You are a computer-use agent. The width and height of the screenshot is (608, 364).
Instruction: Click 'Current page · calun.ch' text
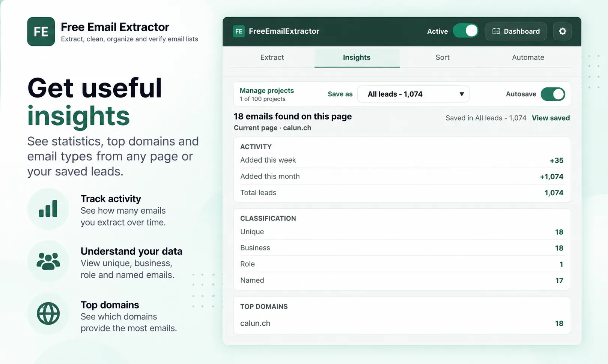point(272,128)
